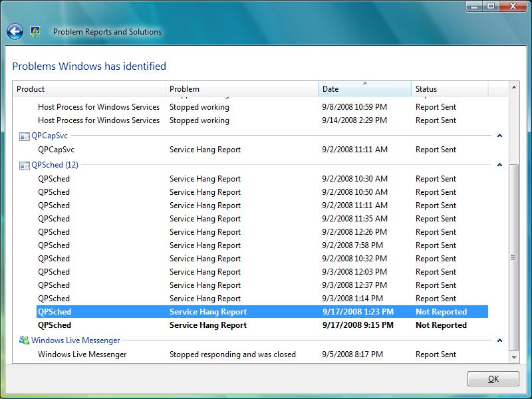Screen dimensions: 532x399
Task: Close the Problem Reports window
Action: tap(513, 7)
